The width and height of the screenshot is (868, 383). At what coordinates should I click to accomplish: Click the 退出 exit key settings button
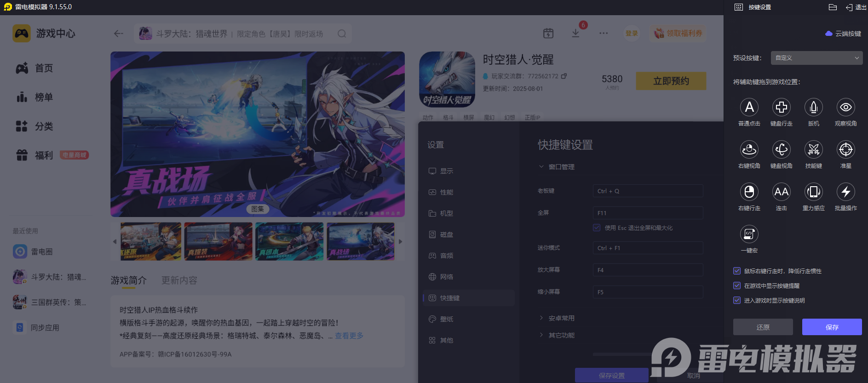[x=856, y=7]
